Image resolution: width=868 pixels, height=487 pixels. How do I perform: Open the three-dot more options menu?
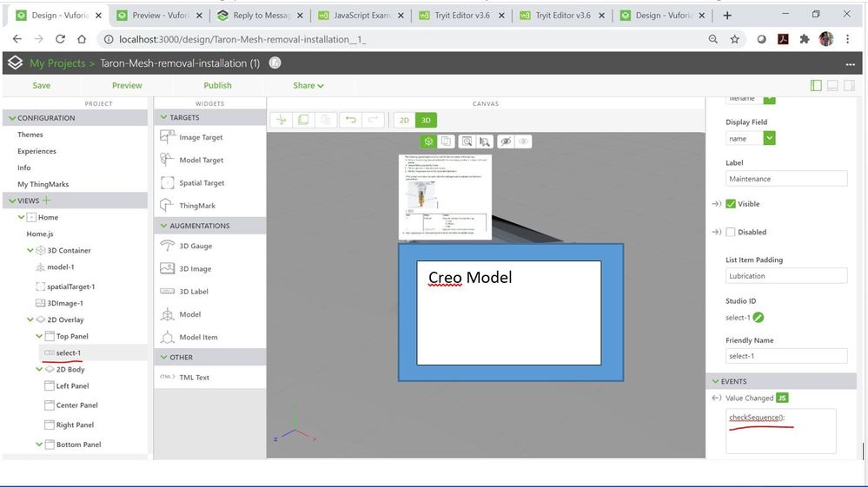click(851, 65)
